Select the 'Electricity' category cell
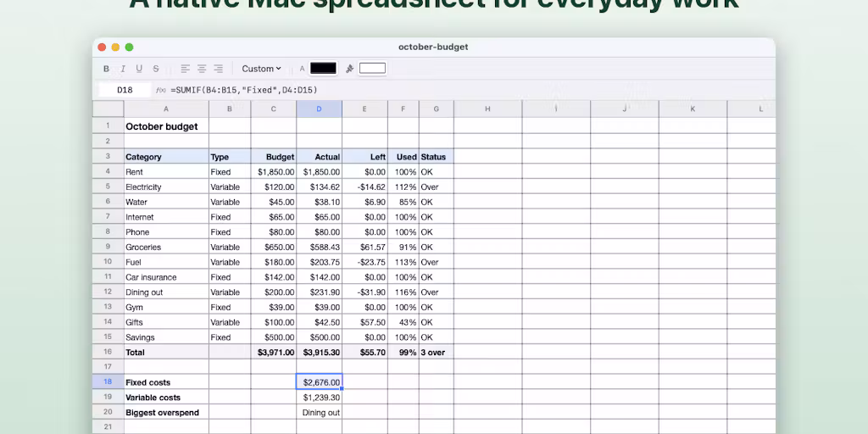 coord(166,186)
